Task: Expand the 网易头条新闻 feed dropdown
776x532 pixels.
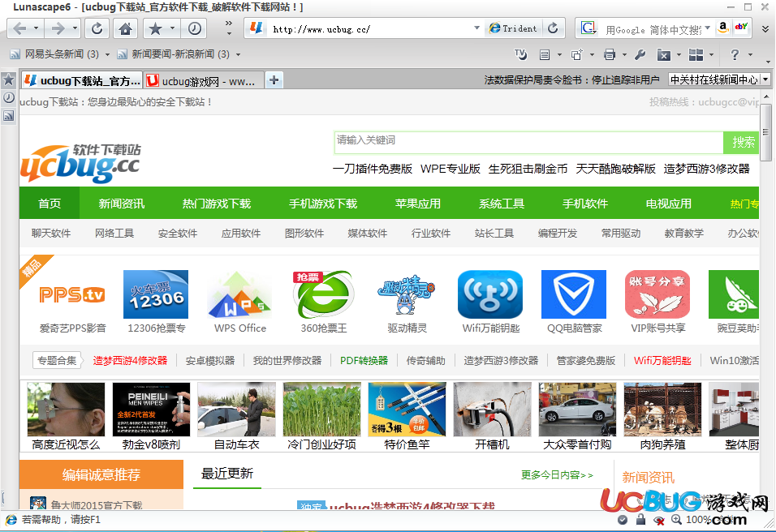Action: pyautogui.click(x=107, y=54)
